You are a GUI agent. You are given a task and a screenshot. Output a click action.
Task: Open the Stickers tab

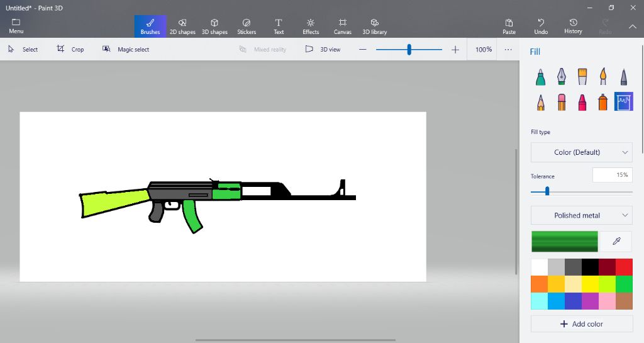click(247, 26)
